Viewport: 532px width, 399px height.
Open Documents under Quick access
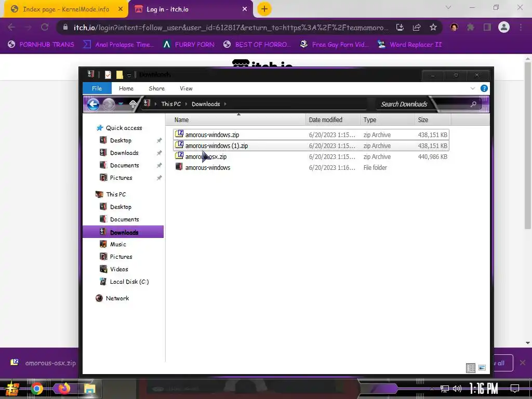coord(124,166)
